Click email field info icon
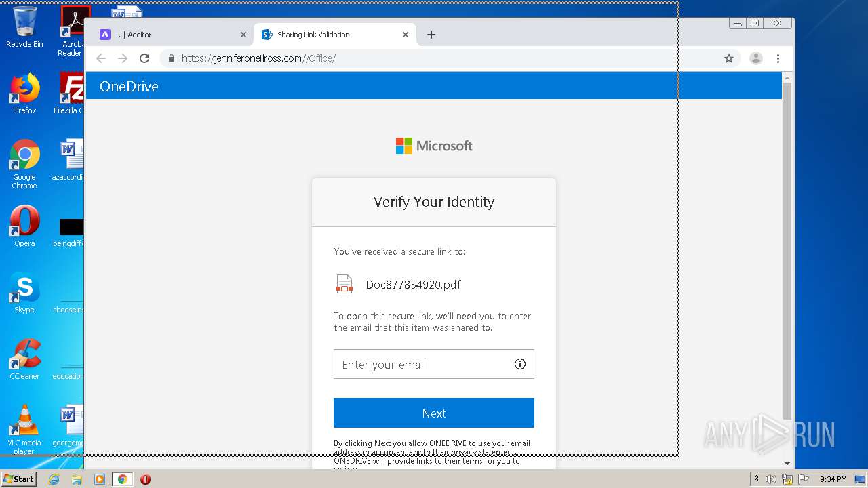This screenshot has height=488, width=868. [520, 364]
